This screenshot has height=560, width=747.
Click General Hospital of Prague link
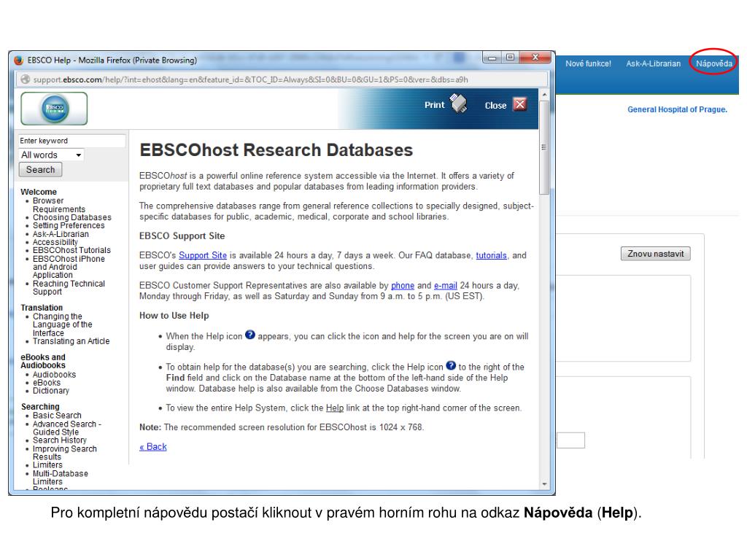coord(677,109)
